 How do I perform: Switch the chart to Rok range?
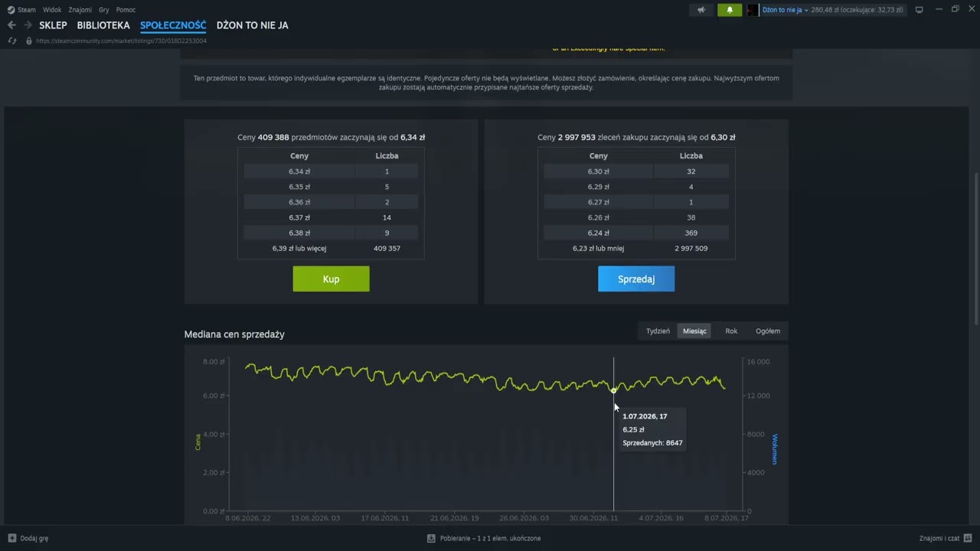731,331
